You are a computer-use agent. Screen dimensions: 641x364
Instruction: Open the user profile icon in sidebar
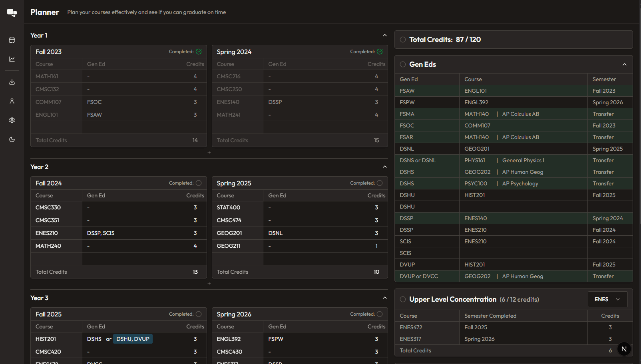[12, 101]
